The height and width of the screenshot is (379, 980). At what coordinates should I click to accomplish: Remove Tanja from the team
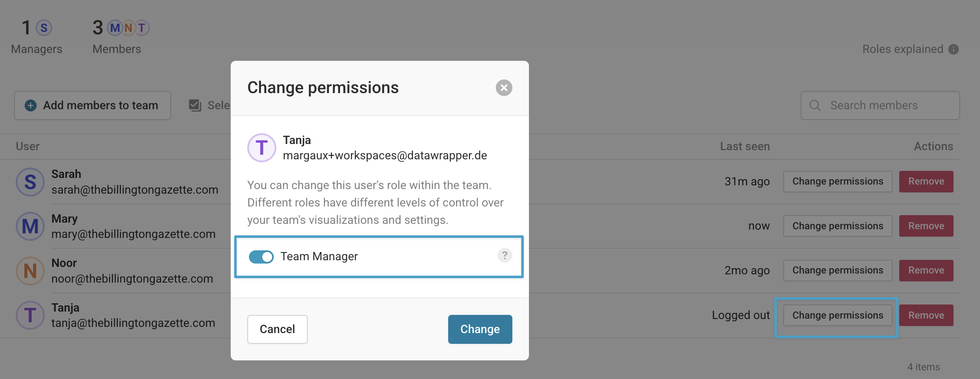[x=926, y=315]
